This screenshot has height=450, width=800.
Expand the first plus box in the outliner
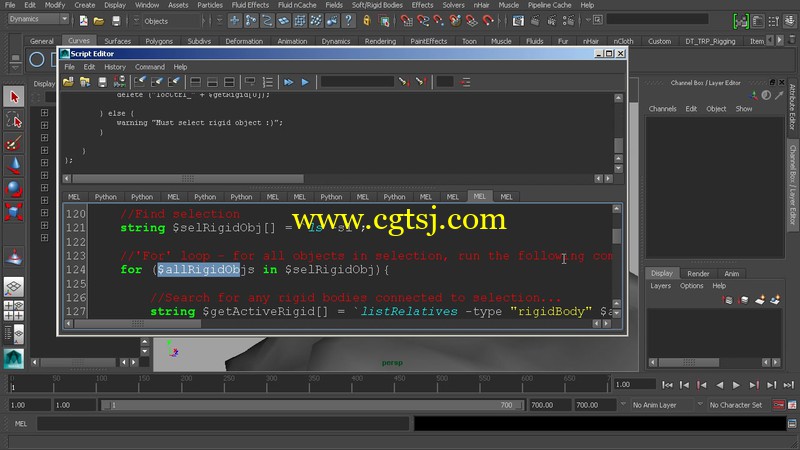44,112
